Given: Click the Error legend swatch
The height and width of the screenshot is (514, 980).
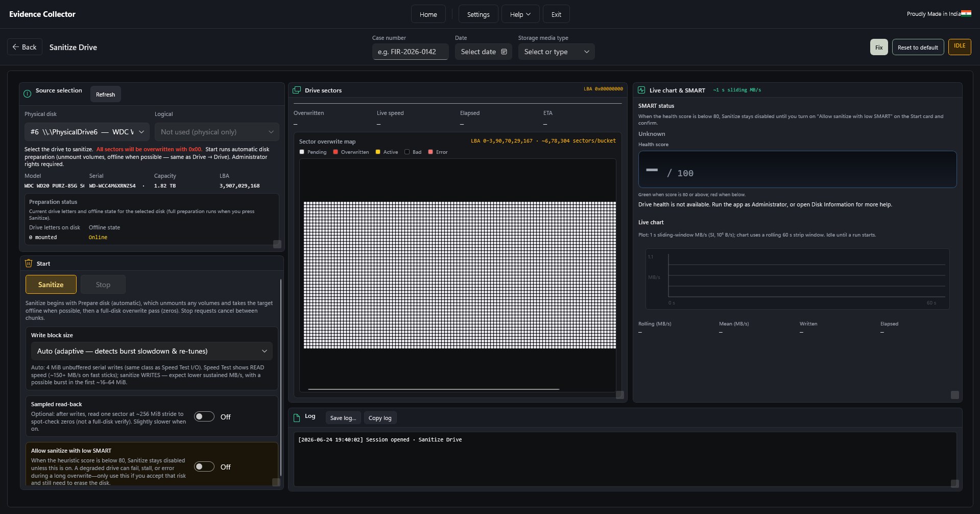Looking at the screenshot, I should pos(431,152).
